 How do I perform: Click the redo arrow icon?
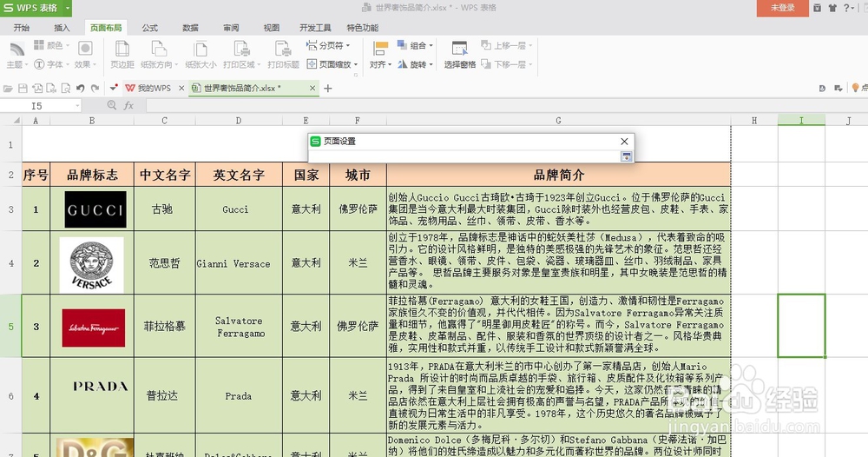(x=95, y=88)
